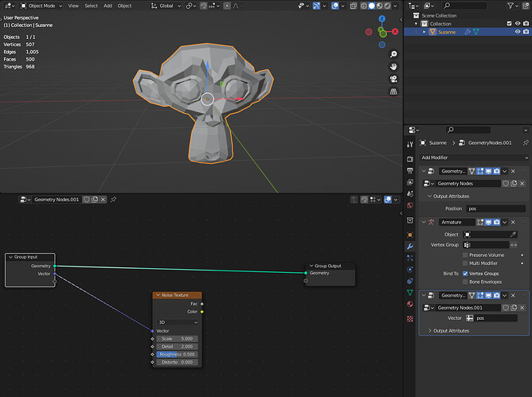This screenshot has height=397, width=532.
Task: Toggle Armature modifier render camera icon
Action: click(497, 222)
